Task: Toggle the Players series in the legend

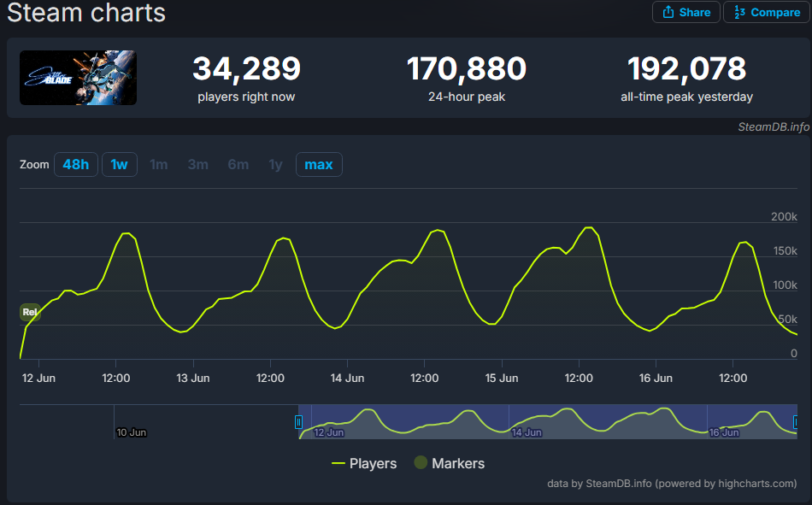Action: (x=364, y=463)
